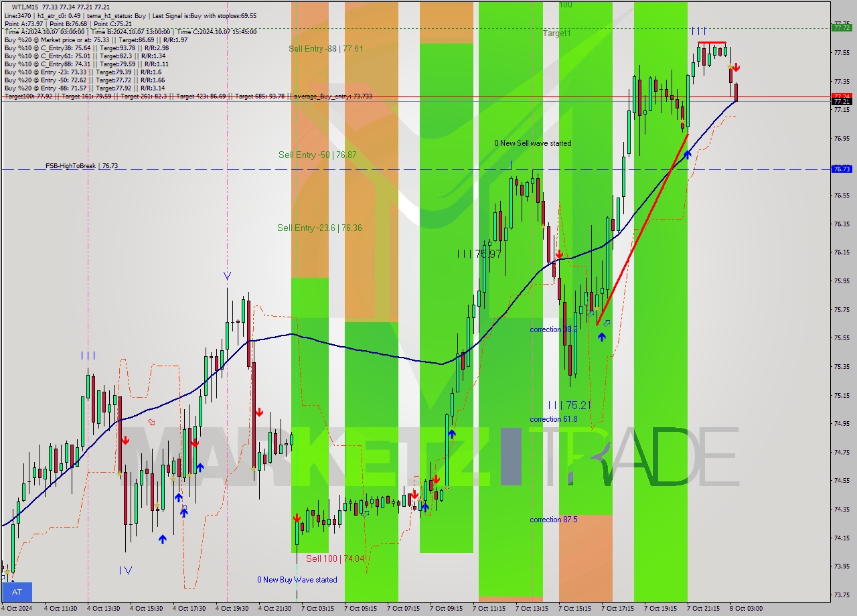
Task: Click the 7 Oct 07:15 time label
Action: pyautogui.click(x=404, y=609)
